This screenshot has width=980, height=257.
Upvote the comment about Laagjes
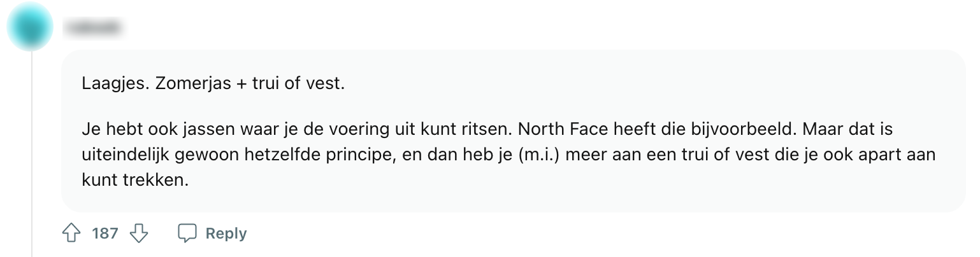71,233
